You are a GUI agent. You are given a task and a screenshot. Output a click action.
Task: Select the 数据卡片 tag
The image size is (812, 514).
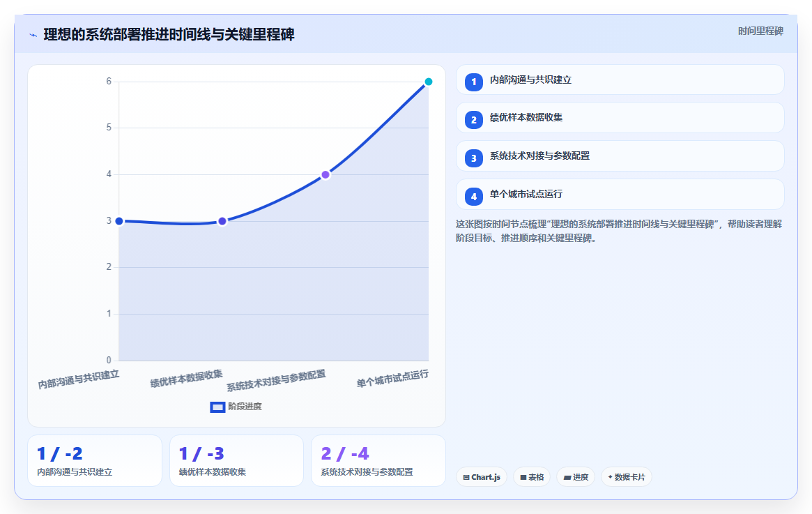point(627,477)
